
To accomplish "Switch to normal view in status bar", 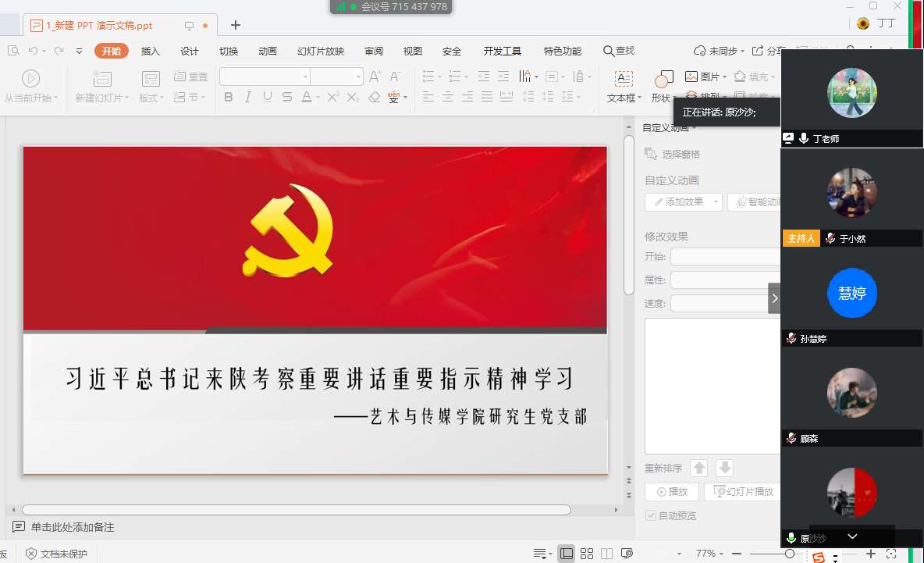I will [x=567, y=554].
